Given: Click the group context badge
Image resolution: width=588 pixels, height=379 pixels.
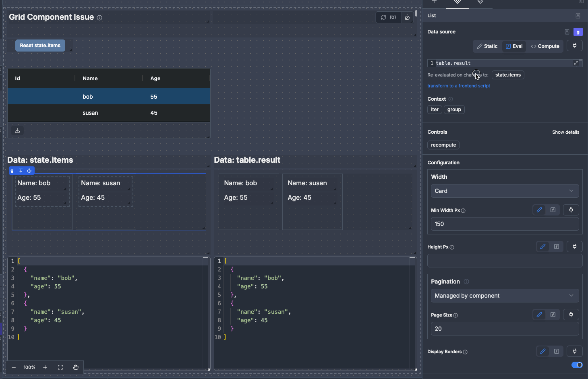Looking at the screenshot, I should [454, 110].
